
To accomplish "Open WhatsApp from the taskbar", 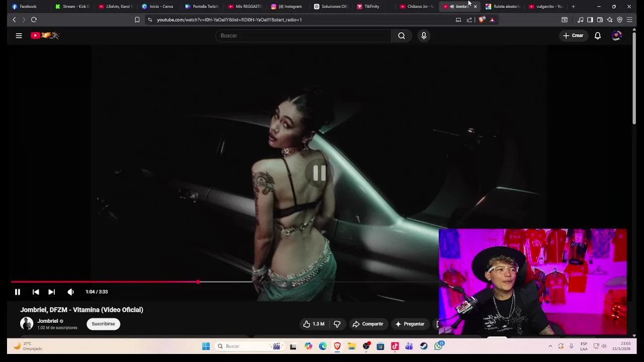I will pos(439,346).
